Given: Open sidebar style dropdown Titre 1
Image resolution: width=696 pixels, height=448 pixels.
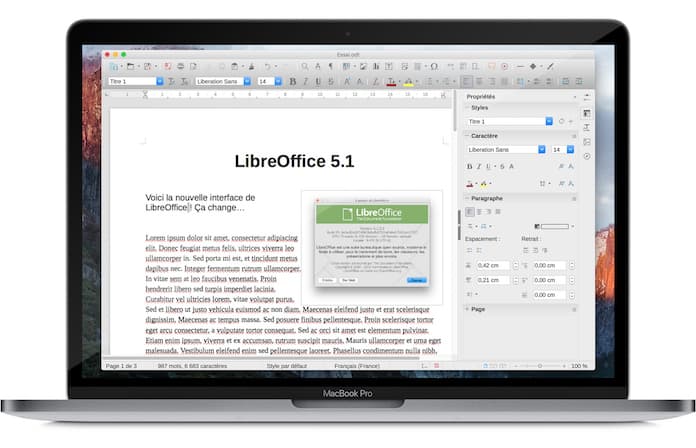Looking at the screenshot, I should coord(549,121).
